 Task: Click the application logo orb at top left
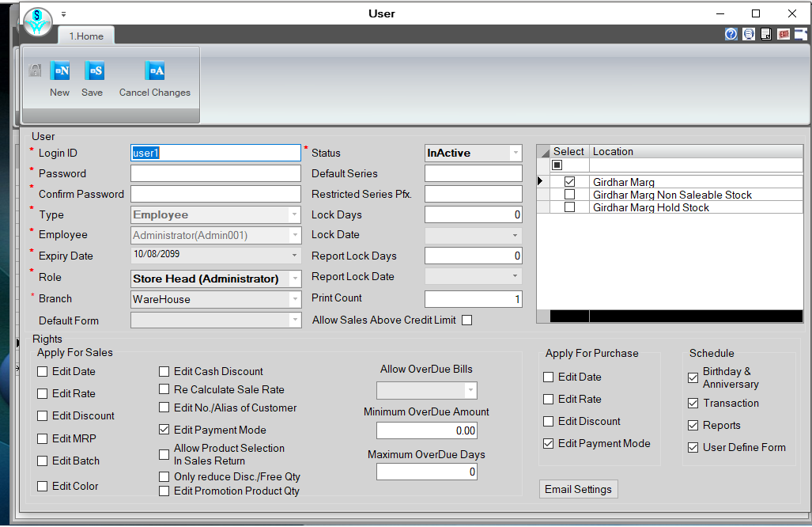pyautogui.click(x=37, y=22)
